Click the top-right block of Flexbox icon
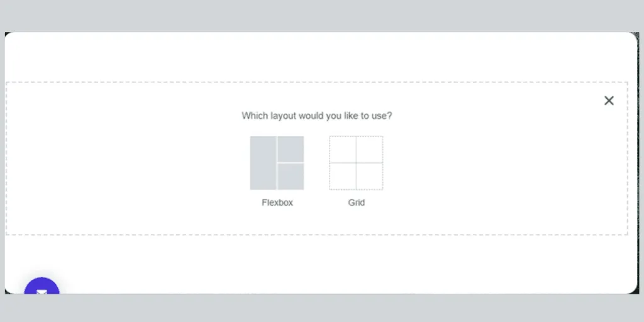Screen dimensions: 644x322 (x=291, y=149)
